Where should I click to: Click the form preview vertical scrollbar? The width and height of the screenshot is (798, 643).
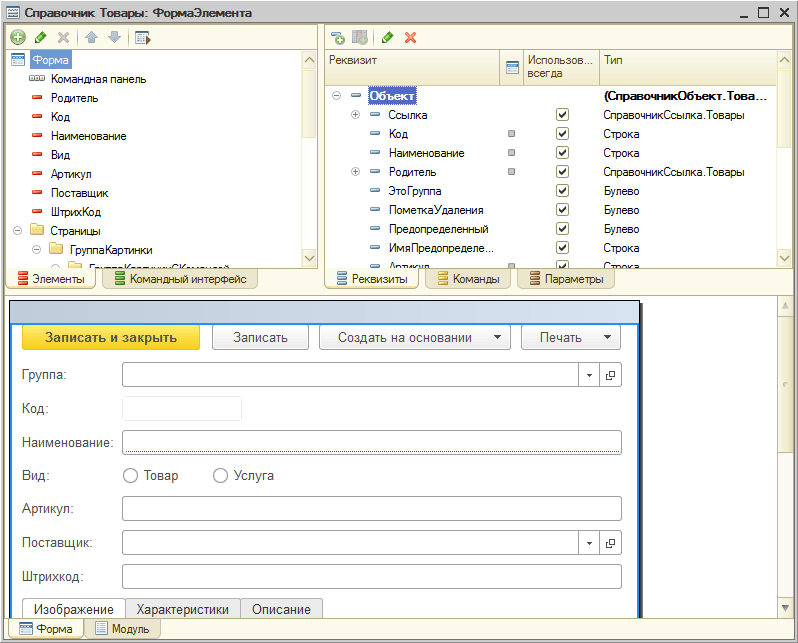(x=785, y=457)
